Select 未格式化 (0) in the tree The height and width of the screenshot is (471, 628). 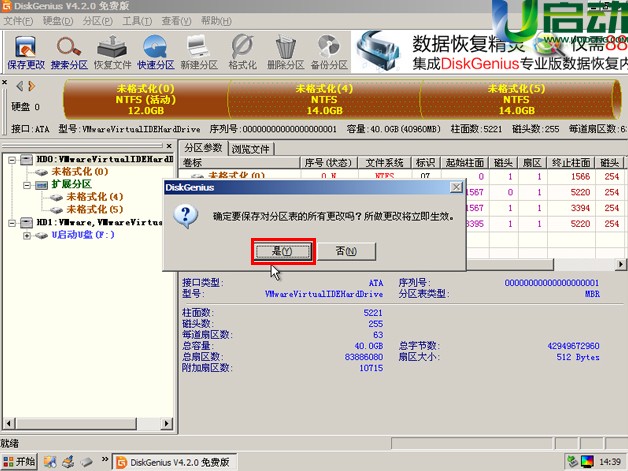point(80,172)
